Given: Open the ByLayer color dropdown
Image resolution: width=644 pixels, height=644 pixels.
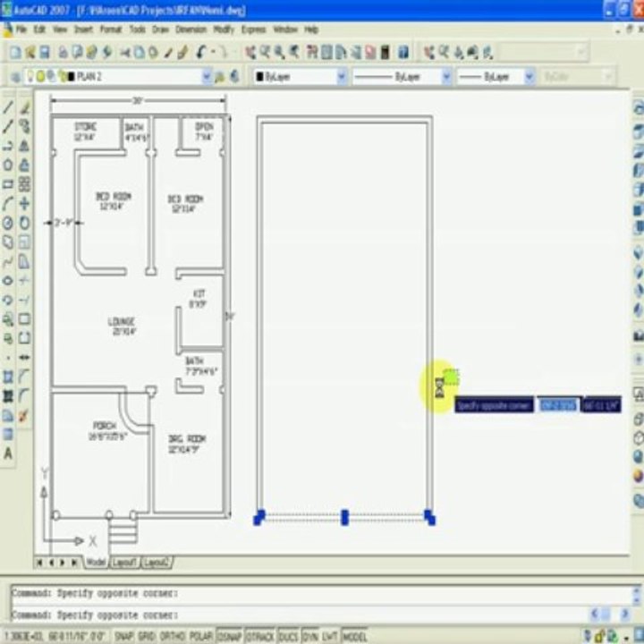Looking at the screenshot, I should [x=342, y=76].
